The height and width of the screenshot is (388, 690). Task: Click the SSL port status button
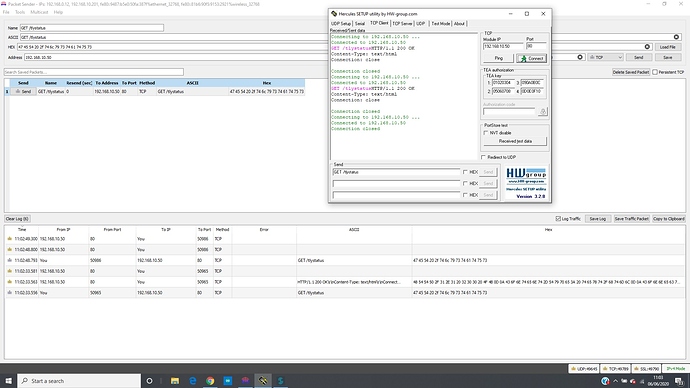tap(646, 369)
